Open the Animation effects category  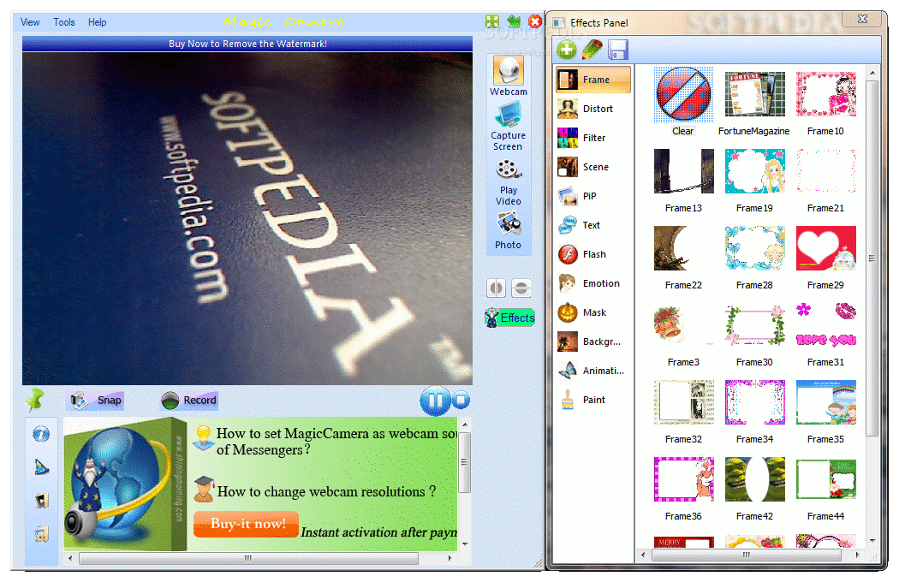pyautogui.click(x=593, y=371)
